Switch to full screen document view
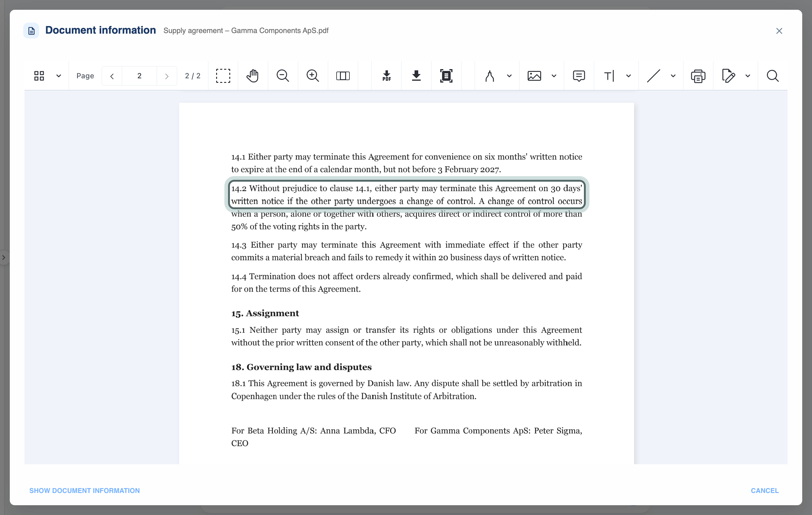The image size is (812, 515). [x=446, y=76]
